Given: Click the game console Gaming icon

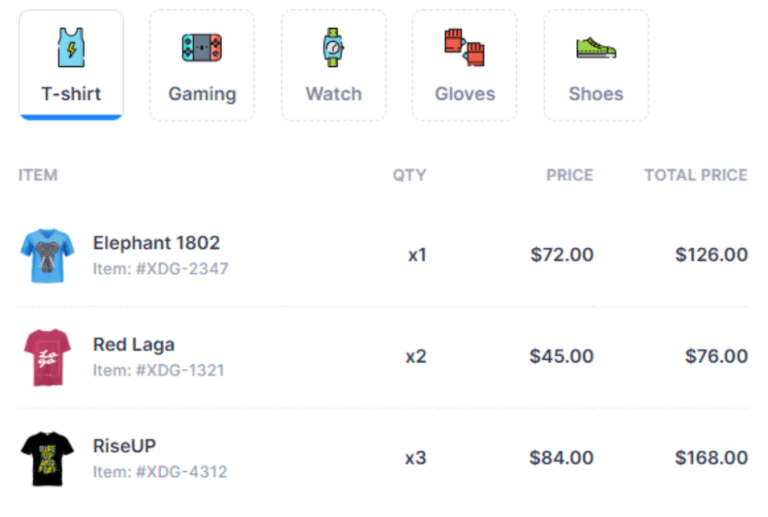Looking at the screenshot, I should [202, 46].
